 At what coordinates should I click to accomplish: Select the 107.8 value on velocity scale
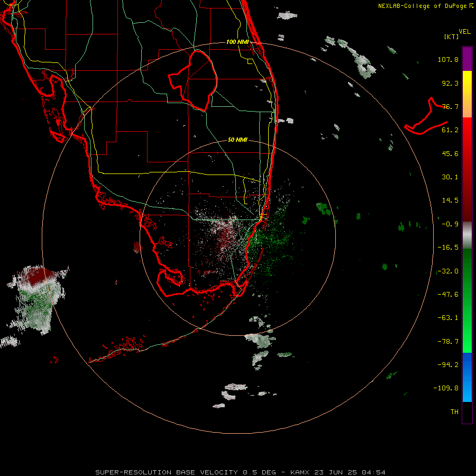(448, 59)
